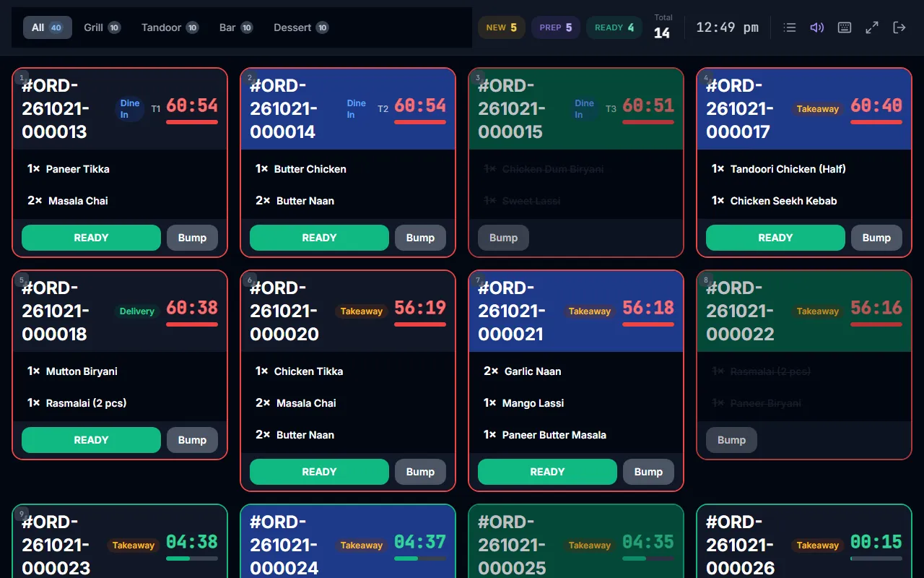Click the T2 table label on order 000014
Viewport: 924px width, 578px height.
(x=383, y=109)
